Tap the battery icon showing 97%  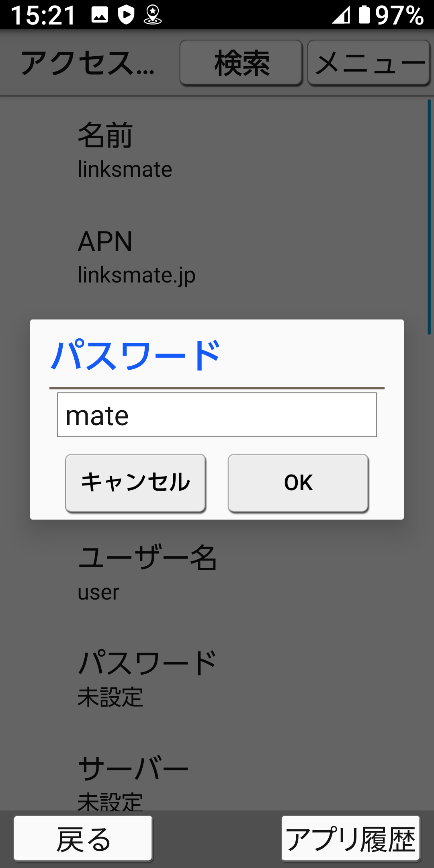pos(364,15)
